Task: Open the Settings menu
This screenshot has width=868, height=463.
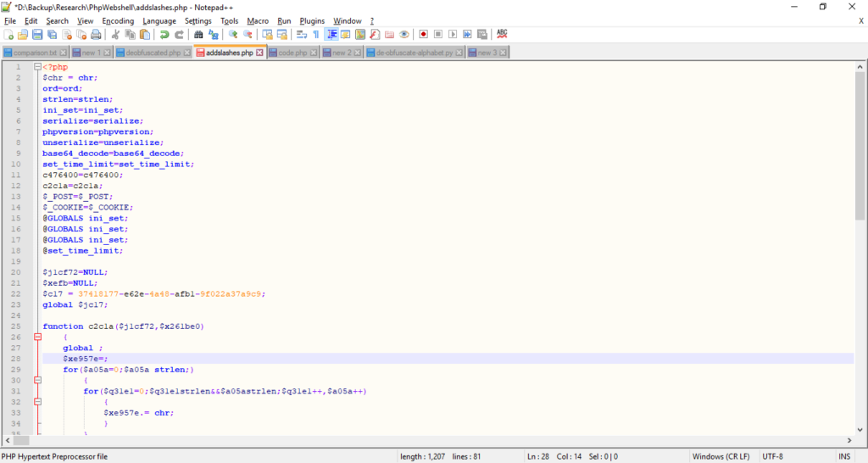Action: (x=198, y=21)
